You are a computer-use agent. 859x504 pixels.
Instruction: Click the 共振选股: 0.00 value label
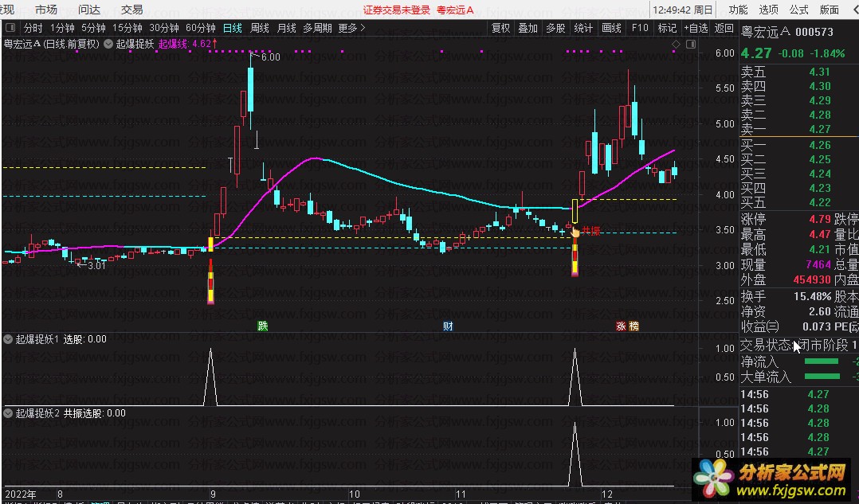(95, 413)
